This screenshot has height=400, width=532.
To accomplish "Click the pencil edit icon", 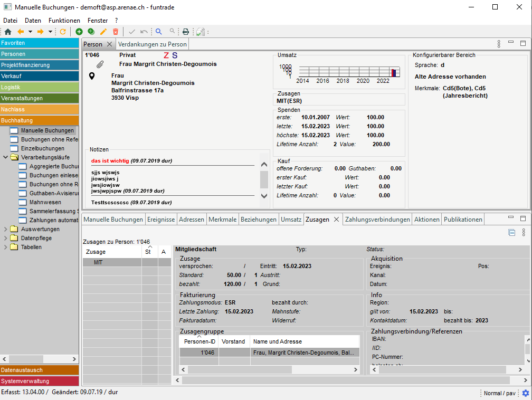I will 103,32.
